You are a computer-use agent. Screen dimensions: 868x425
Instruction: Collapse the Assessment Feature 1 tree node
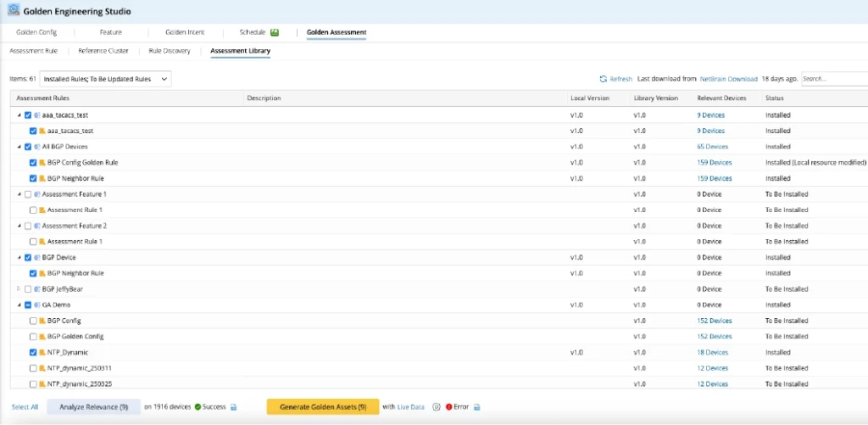pos(19,194)
